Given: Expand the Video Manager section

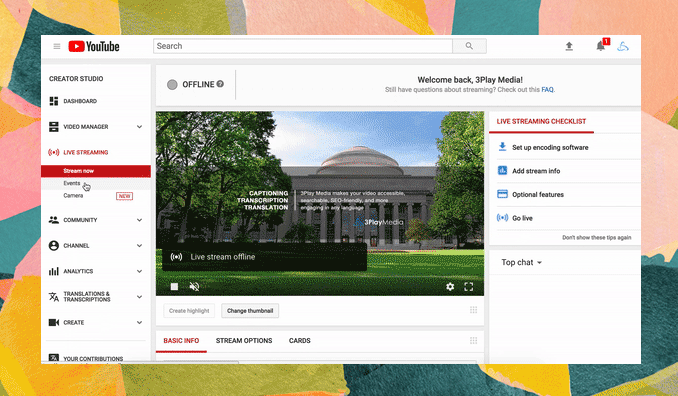Looking at the screenshot, I should 139,127.
